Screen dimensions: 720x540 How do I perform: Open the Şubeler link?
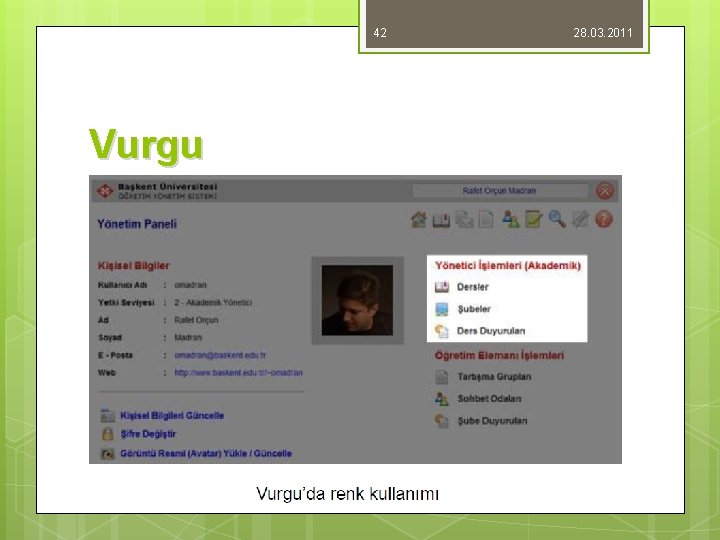pos(474,309)
